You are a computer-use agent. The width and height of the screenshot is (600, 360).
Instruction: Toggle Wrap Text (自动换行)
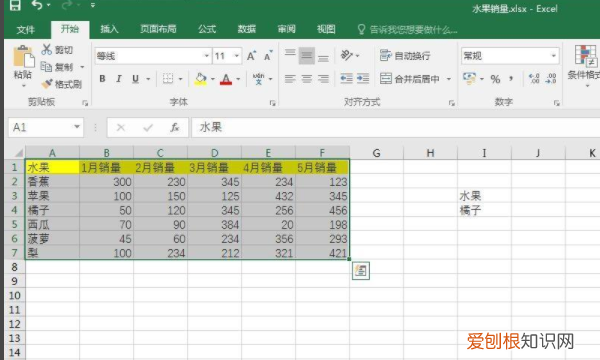click(405, 56)
